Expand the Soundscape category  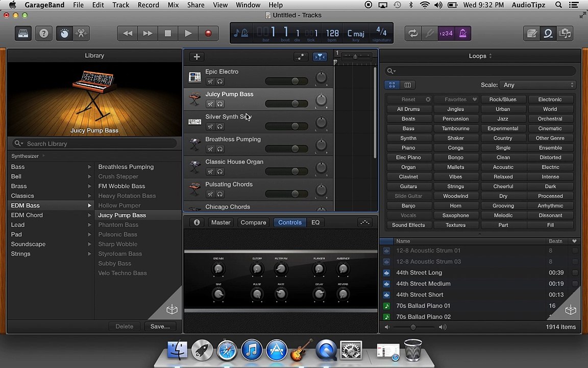[x=89, y=244]
